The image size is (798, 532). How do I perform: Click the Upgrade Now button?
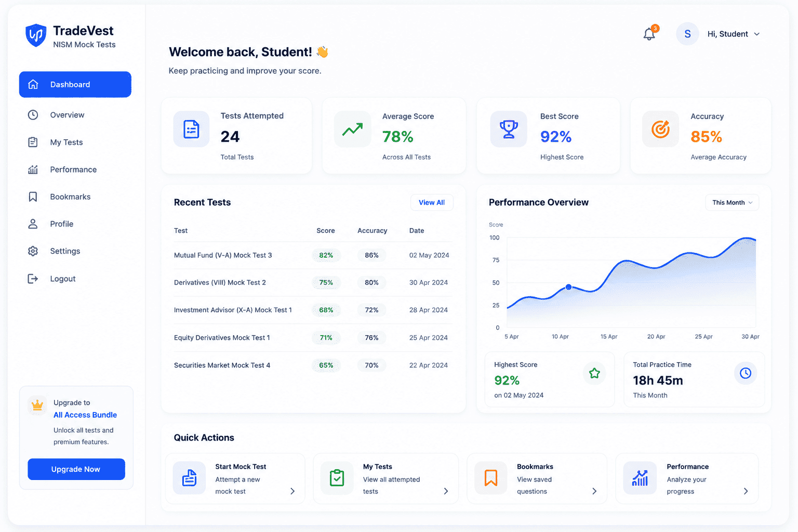pyautogui.click(x=76, y=469)
